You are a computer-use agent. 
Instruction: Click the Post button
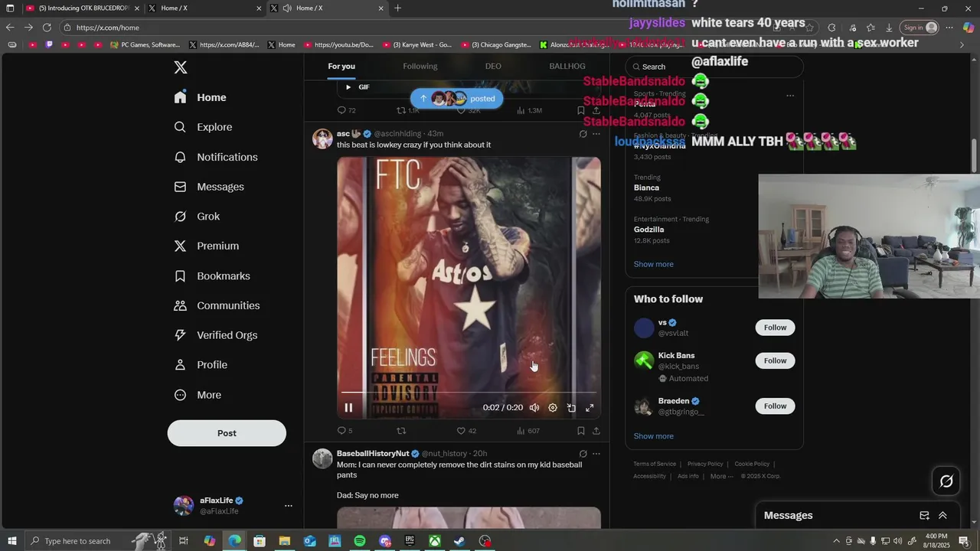pos(227,433)
